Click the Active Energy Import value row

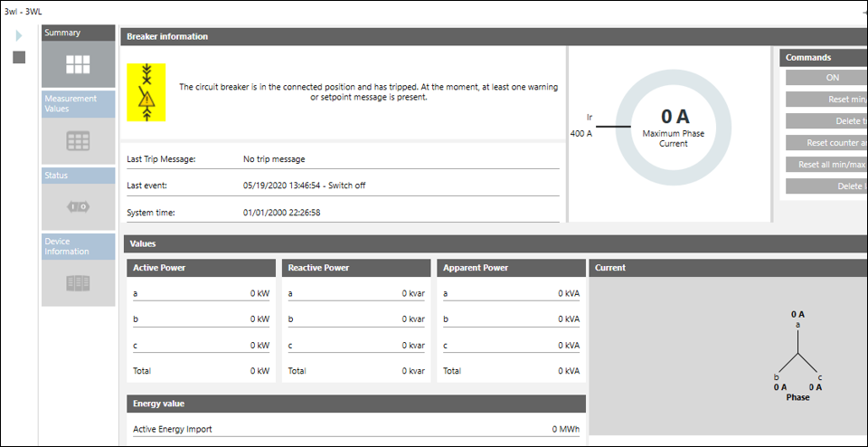click(355, 429)
